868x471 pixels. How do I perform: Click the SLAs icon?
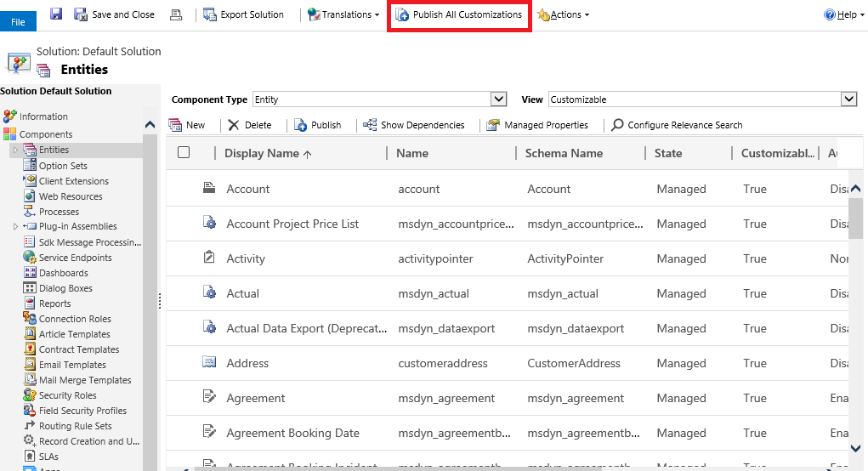[30, 456]
